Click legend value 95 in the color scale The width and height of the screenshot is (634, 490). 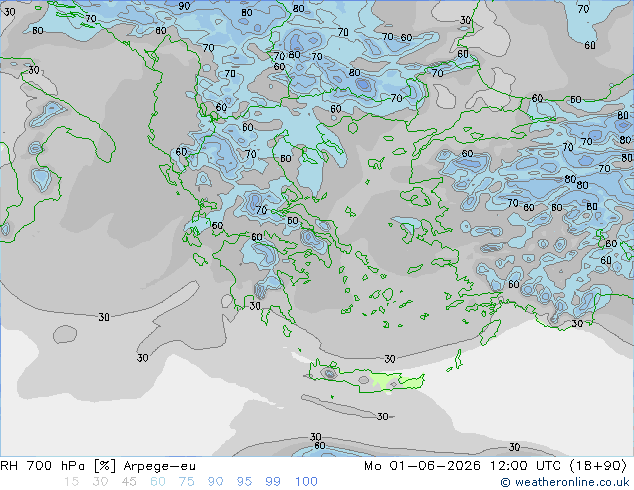click(x=244, y=482)
